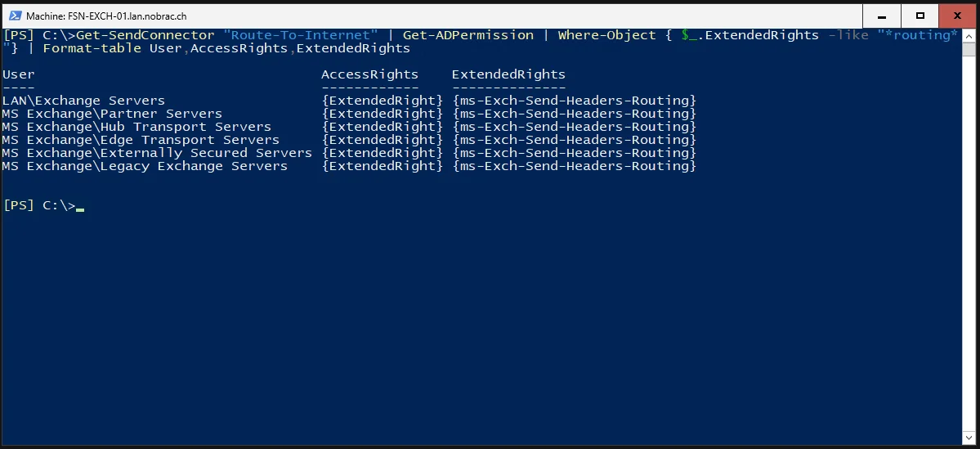Click the window title text FSN-EXCH-01.lan.nobrac.ch

105,16
